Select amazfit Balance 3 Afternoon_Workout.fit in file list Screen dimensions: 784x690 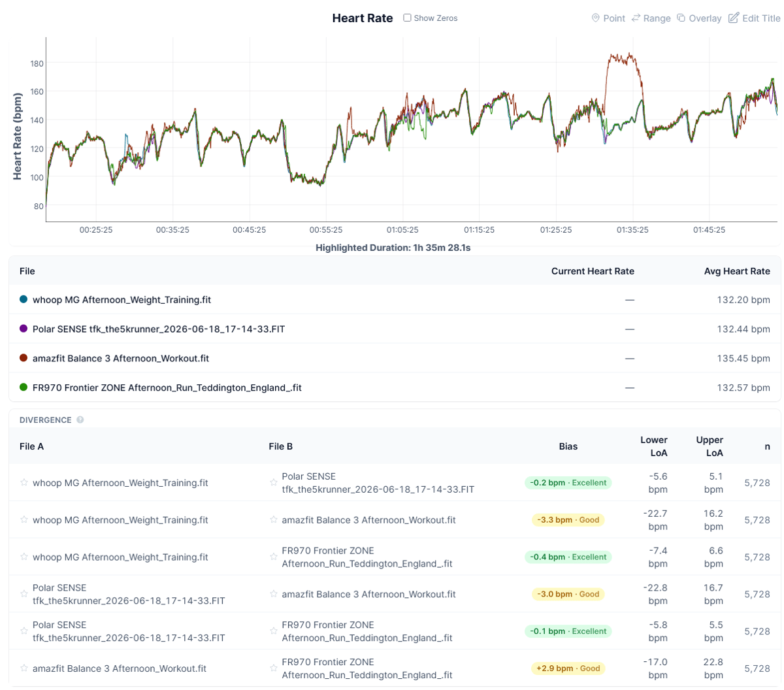coord(121,359)
